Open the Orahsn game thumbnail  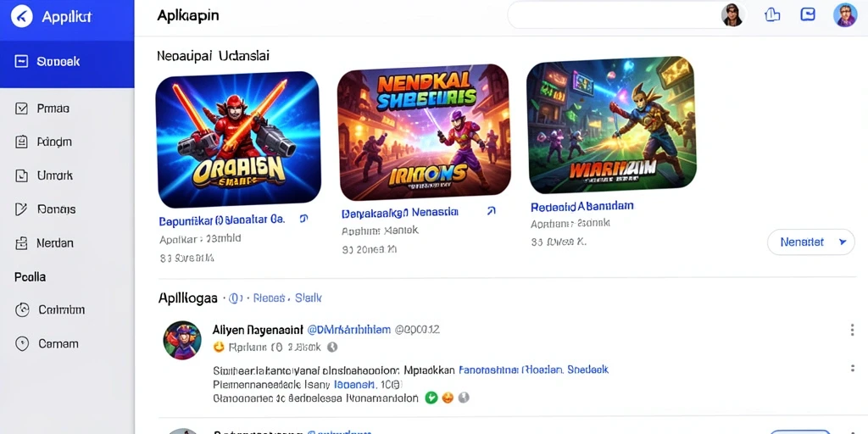[x=238, y=140]
